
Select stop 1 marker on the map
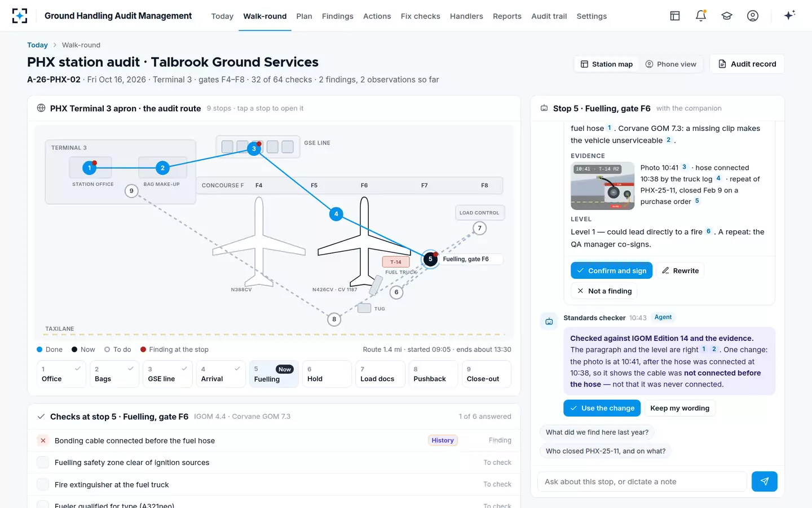click(89, 168)
